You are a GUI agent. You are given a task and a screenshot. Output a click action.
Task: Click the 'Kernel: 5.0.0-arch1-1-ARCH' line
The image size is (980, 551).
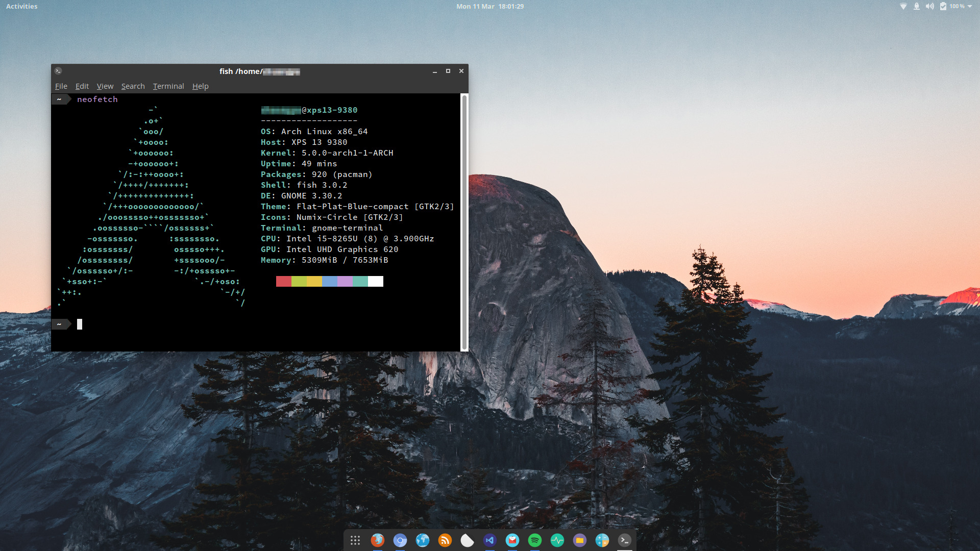pyautogui.click(x=327, y=153)
